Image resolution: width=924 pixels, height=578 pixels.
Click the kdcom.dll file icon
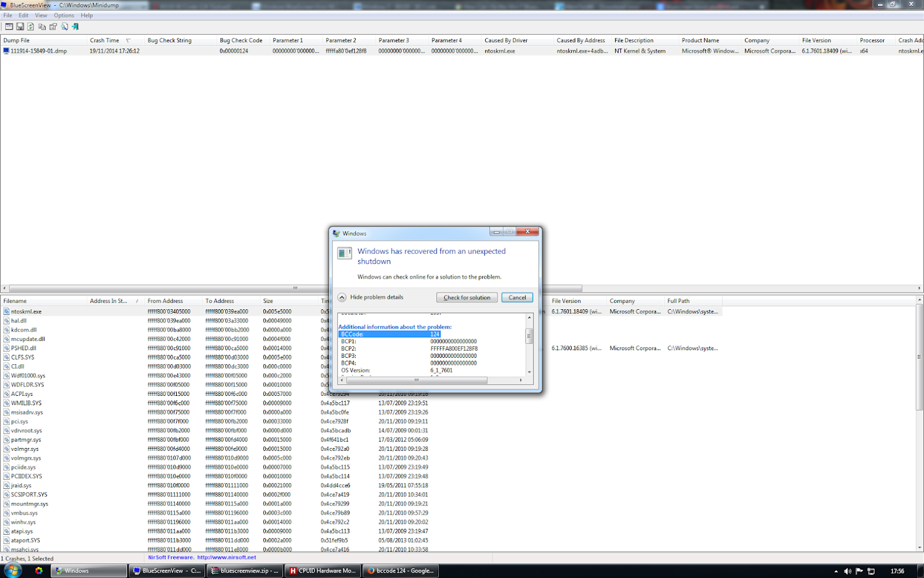pyautogui.click(x=6, y=330)
